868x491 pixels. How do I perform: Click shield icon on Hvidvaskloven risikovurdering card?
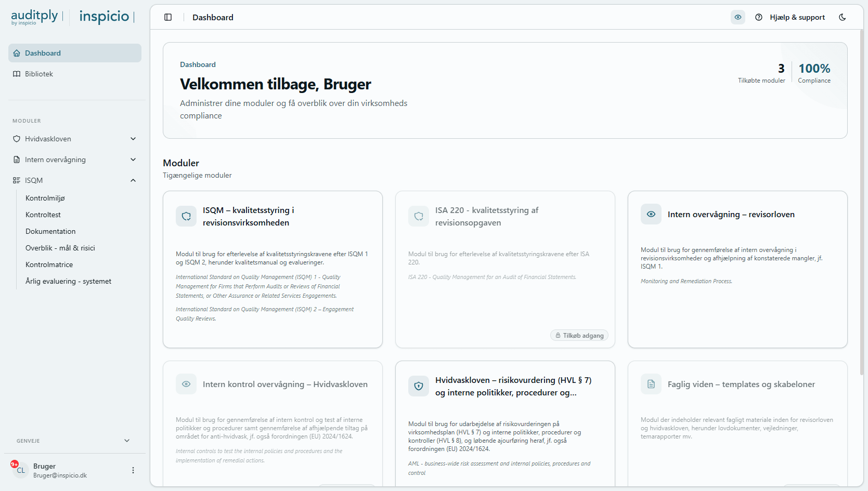click(x=419, y=386)
